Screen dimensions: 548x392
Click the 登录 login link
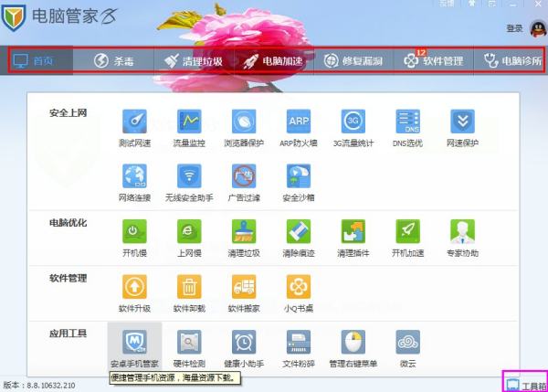(x=514, y=28)
